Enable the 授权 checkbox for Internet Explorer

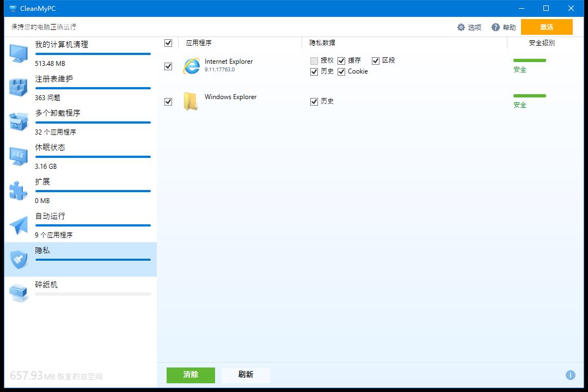click(x=314, y=61)
